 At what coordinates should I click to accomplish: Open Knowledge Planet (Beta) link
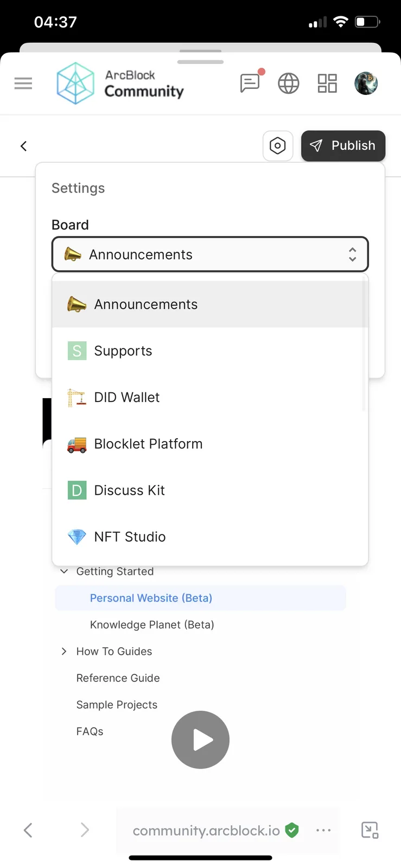(152, 624)
